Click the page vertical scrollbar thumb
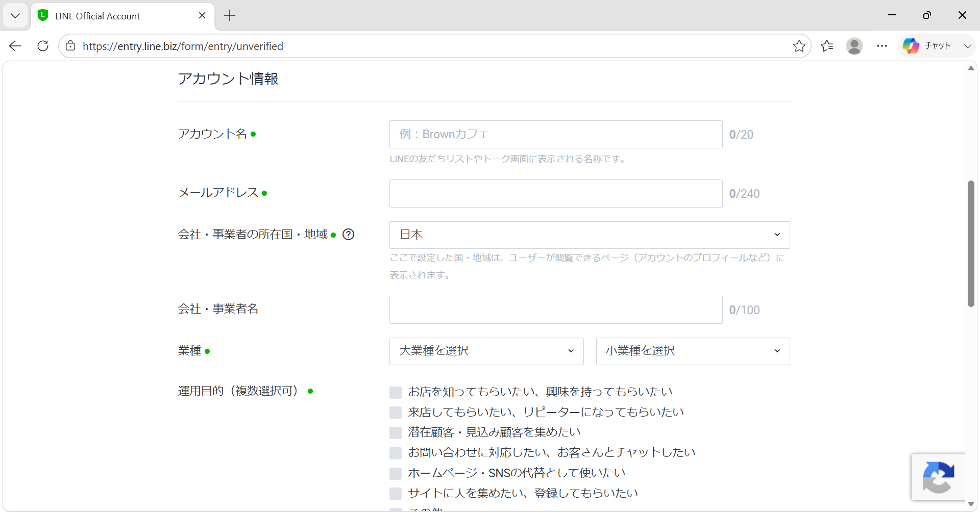This screenshot has height=514, width=980. point(971,244)
